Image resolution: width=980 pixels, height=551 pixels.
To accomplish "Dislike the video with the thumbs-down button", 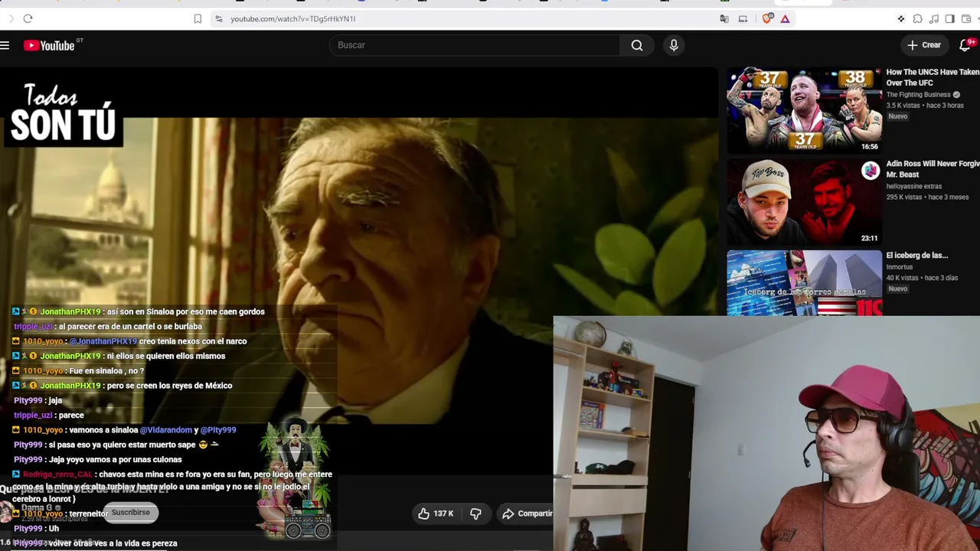I will click(475, 514).
